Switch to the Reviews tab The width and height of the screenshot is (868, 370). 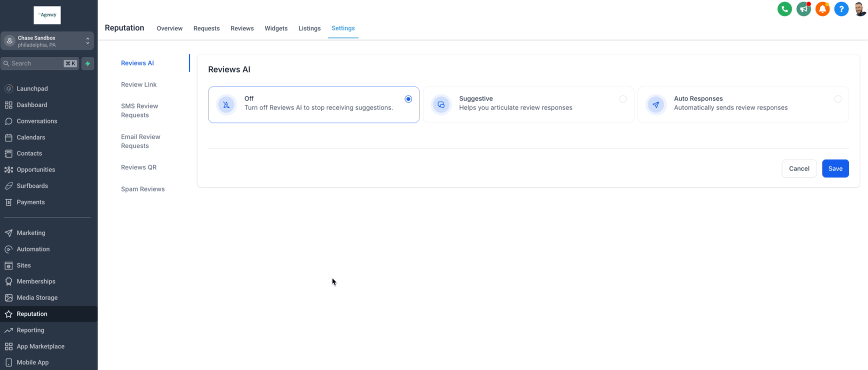tap(242, 28)
